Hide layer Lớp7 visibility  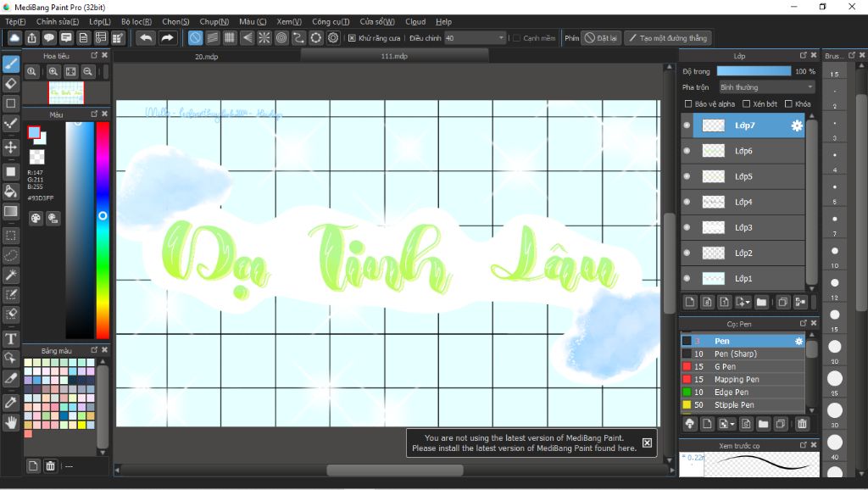point(687,125)
